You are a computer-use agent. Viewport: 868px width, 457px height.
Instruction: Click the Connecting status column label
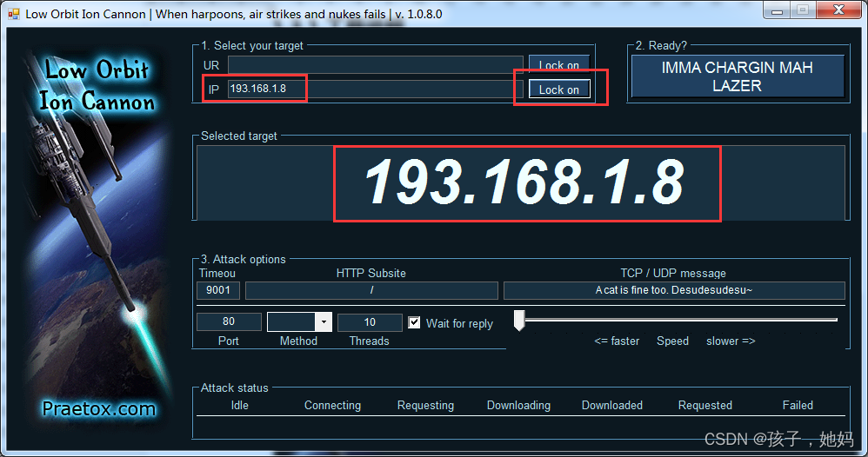coord(332,406)
